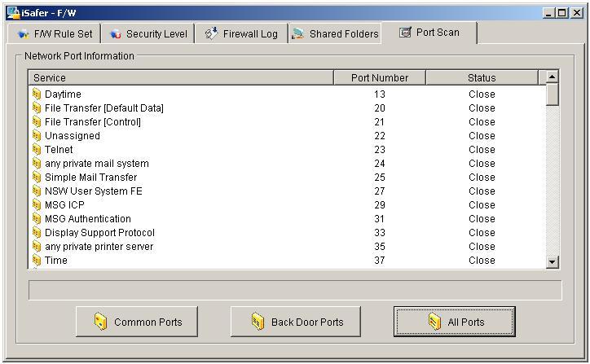Click the Shared Folders tab icon

pos(298,34)
